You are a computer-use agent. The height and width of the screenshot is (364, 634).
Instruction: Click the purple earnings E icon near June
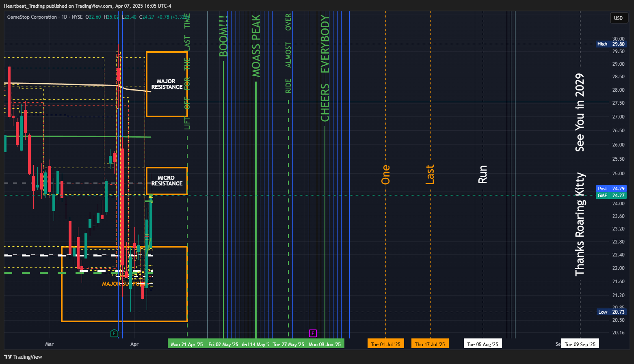[313, 334]
